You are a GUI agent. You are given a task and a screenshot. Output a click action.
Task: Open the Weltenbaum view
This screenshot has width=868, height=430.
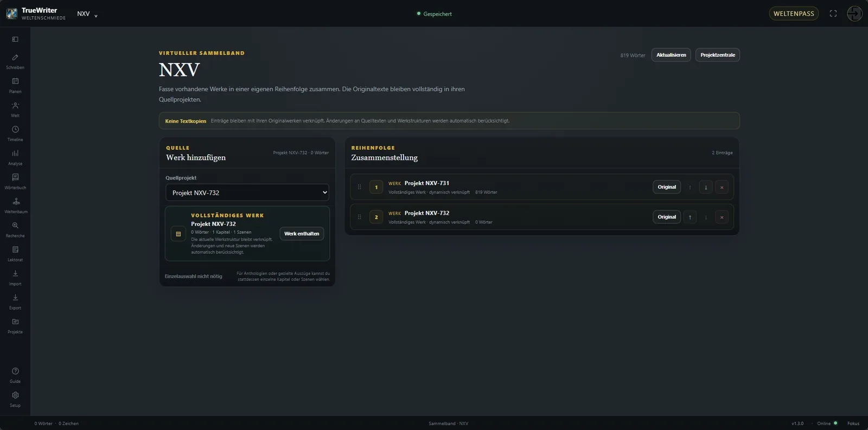pyautogui.click(x=15, y=205)
